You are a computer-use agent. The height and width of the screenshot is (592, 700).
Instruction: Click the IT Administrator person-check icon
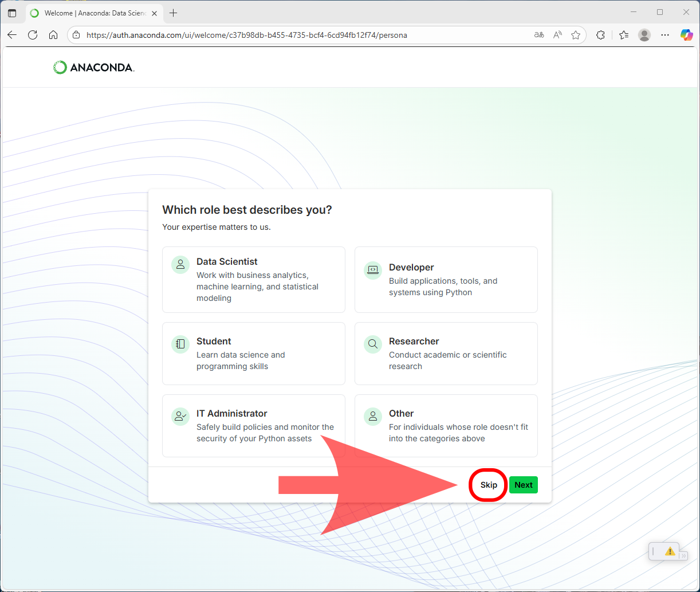click(180, 416)
